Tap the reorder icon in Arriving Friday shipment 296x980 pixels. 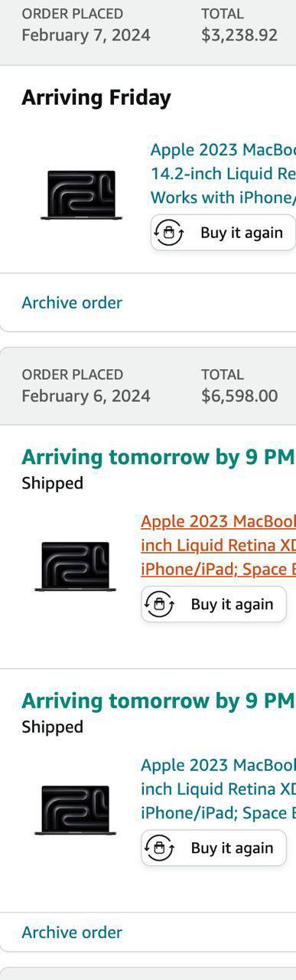pyautogui.click(x=169, y=232)
